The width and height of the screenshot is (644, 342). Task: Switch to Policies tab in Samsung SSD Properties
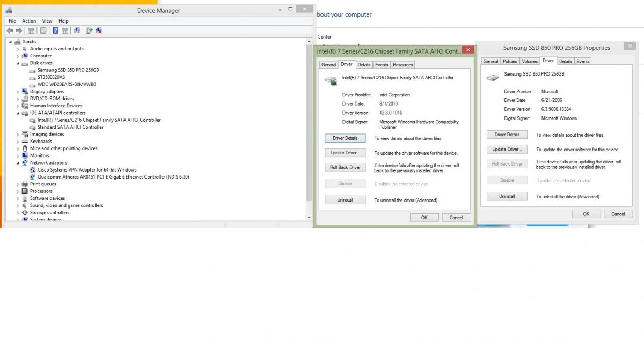510,61
